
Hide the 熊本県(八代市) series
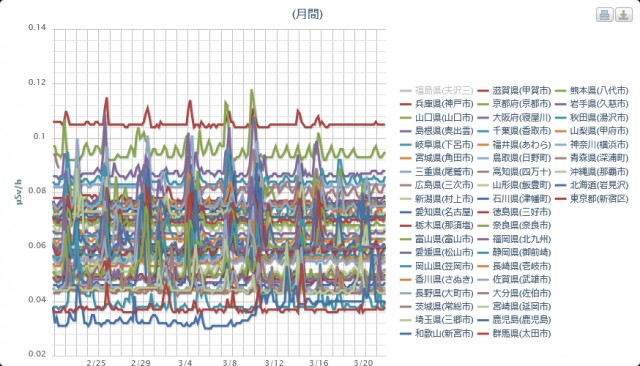pos(592,91)
